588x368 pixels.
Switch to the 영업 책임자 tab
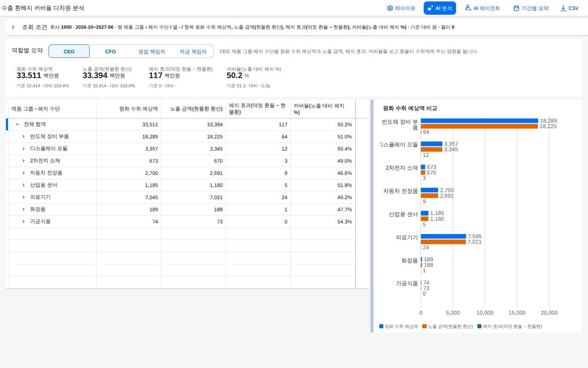[x=152, y=52]
